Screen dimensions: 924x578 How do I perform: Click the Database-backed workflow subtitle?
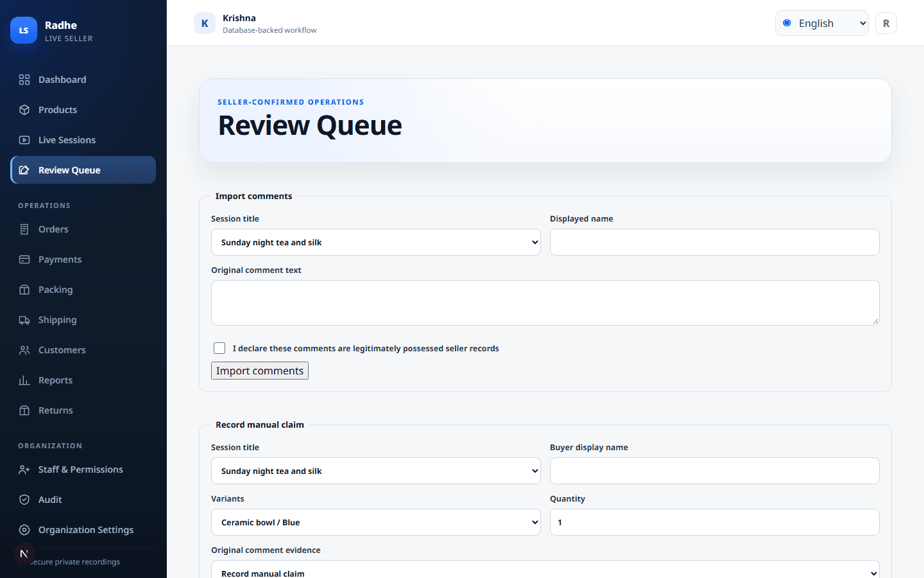pyautogui.click(x=269, y=30)
